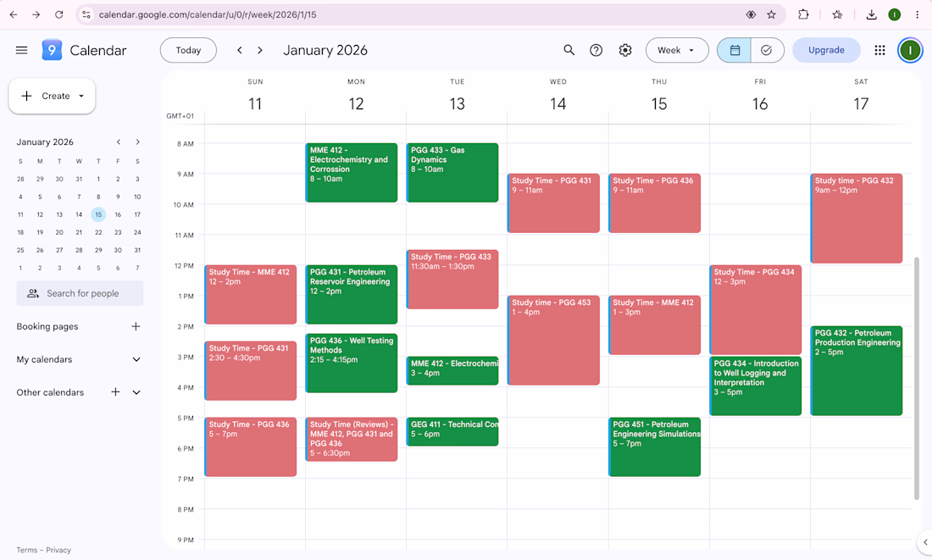Image resolution: width=932 pixels, height=560 pixels.
Task: Add a new booking page
Action: coord(136,326)
